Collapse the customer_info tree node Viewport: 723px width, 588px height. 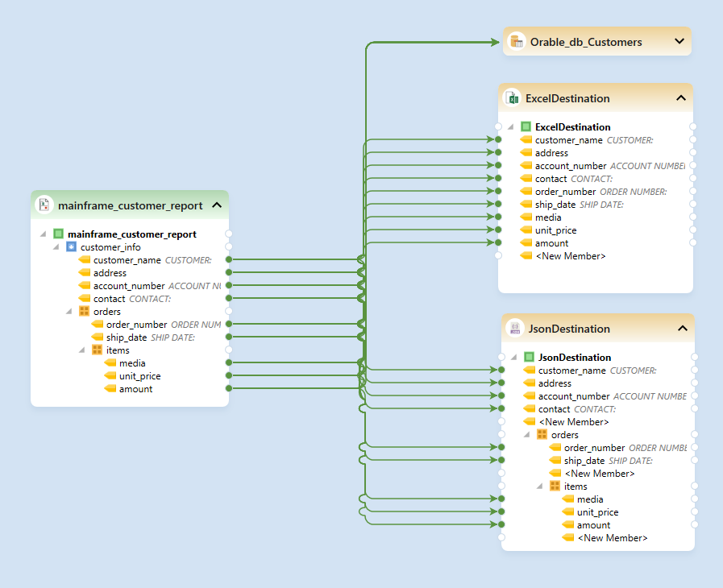[x=56, y=247]
